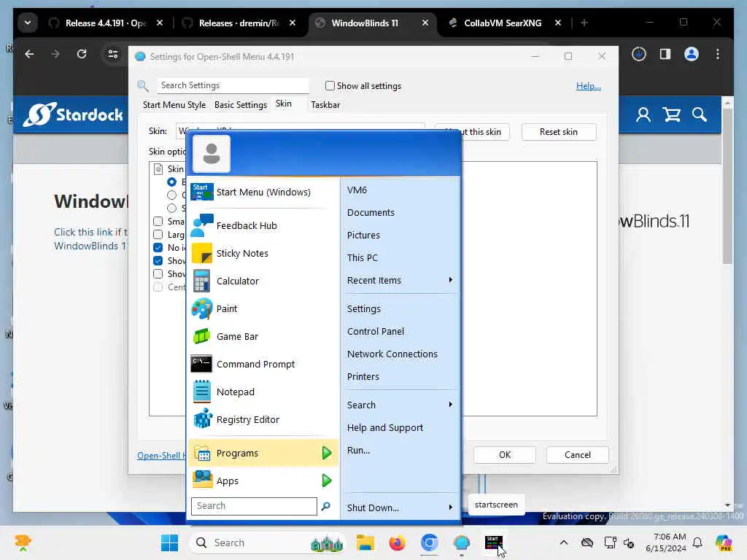Image resolution: width=747 pixels, height=560 pixels.
Task: Expand Search submenu in right column
Action: coord(450,405)
